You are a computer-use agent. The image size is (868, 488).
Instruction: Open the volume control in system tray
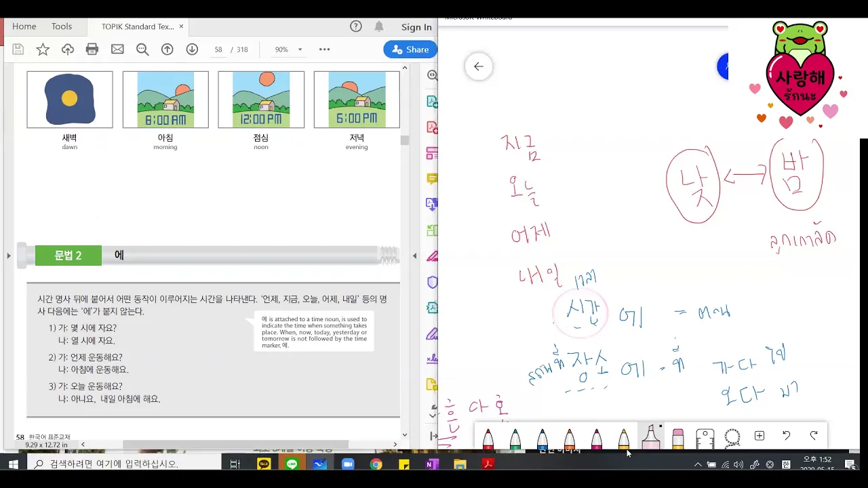(x=738, y=464)
